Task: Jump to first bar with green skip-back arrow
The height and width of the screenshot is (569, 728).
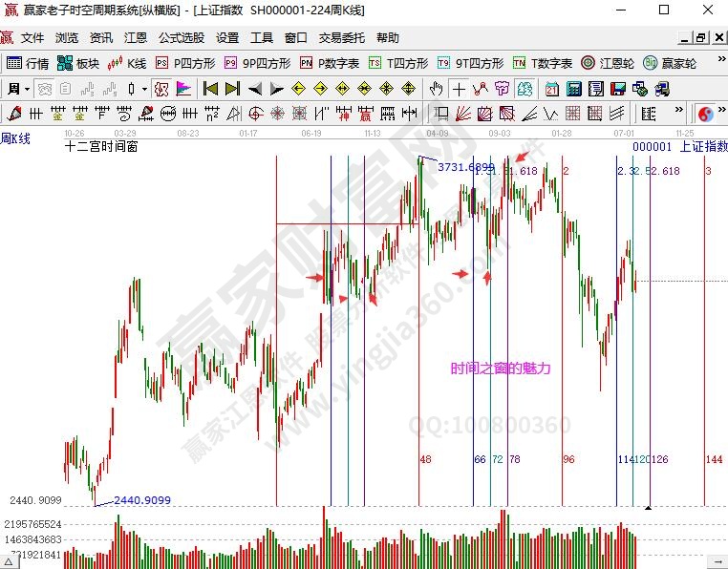Action: click(x=210, y=89)
